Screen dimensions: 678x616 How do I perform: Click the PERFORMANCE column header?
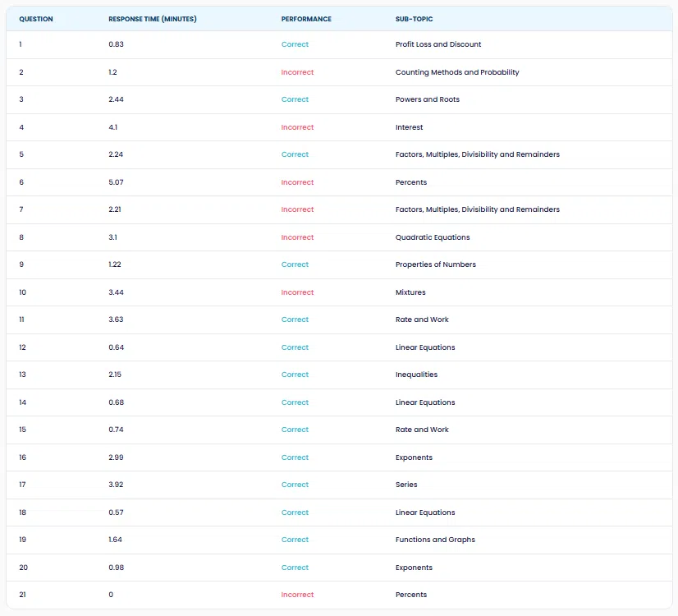(306, 19)
